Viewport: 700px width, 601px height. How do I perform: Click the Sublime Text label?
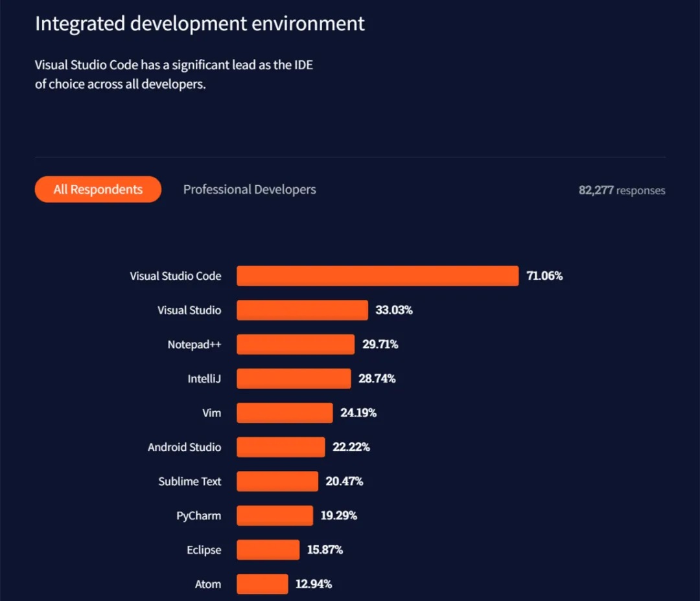click(x=190, y=481)
